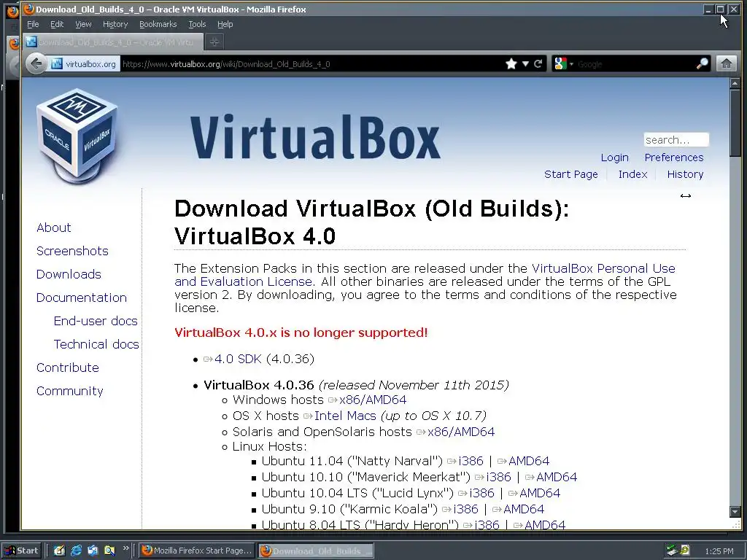Click the About sidebar link
The image size is (747, 560).
(54, 227)
